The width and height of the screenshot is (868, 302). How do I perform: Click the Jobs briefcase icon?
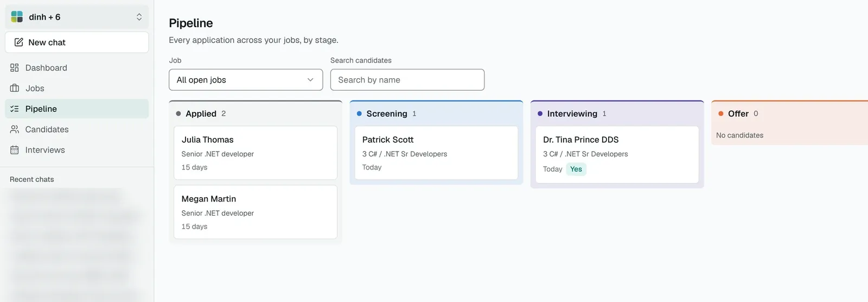[15, 88]
